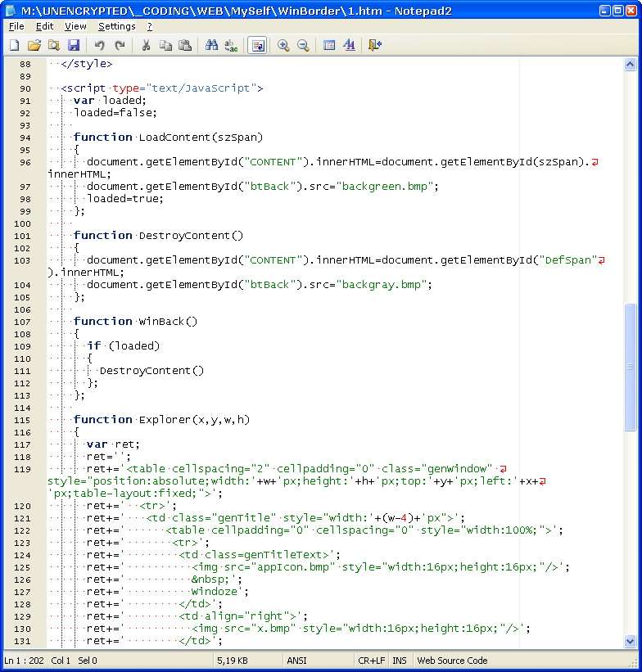Viewport: 642px width, 672px height.
Task: Click line number 94 in the margin
Action: pyautogui.click(x=25, y=138)
